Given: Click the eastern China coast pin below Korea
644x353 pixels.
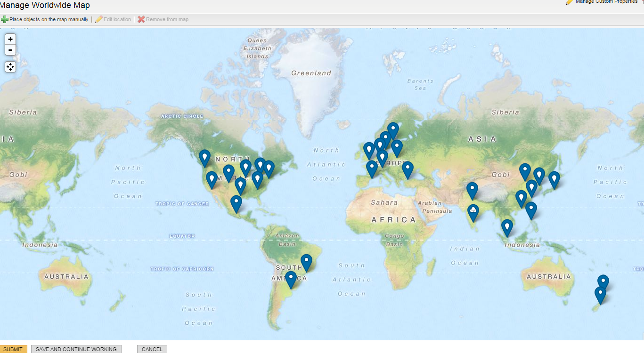Looking at the screenshot, I should tap(531, 189).
